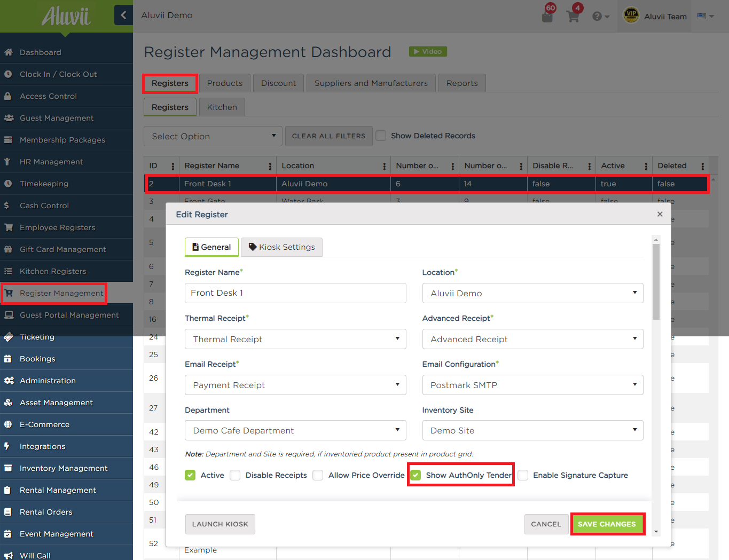Open column menu for Location column
The image size is (729, 560).
pyautogui.click(x=385, y=166)
